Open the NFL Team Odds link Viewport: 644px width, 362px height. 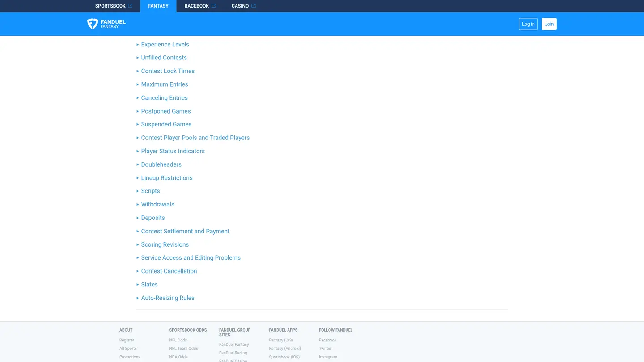183,349
